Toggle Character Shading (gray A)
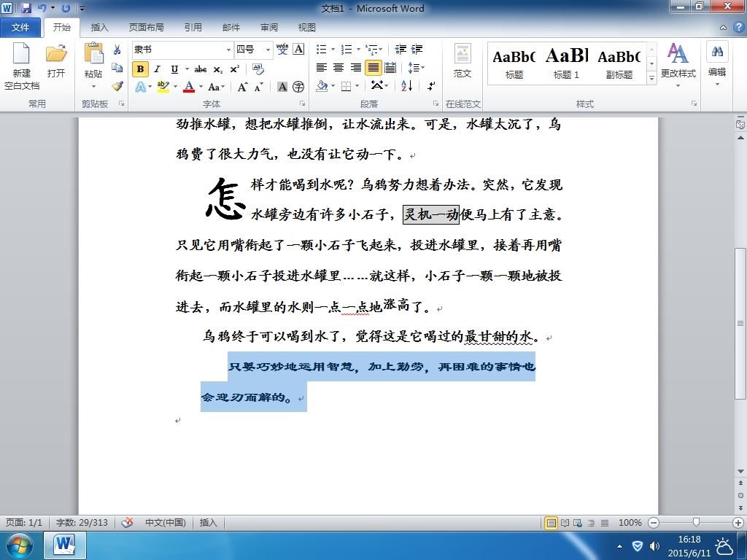This screenshot has width=747, height=560. (x=282, y=87)
